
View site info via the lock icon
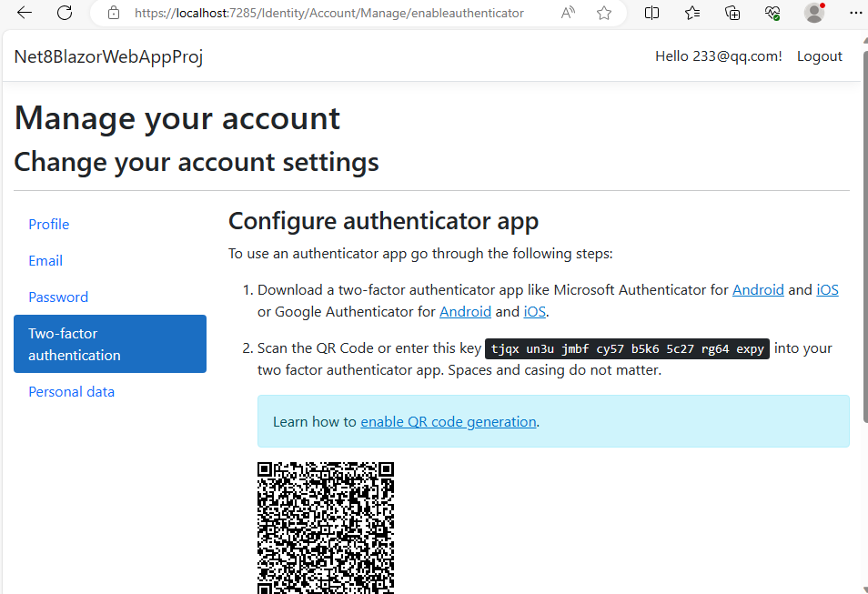114,13
